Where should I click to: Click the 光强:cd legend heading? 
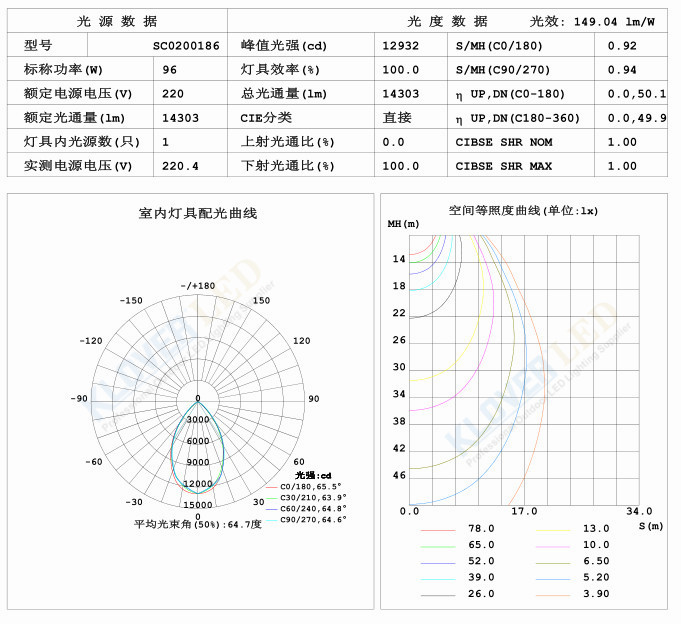(313, 475)
